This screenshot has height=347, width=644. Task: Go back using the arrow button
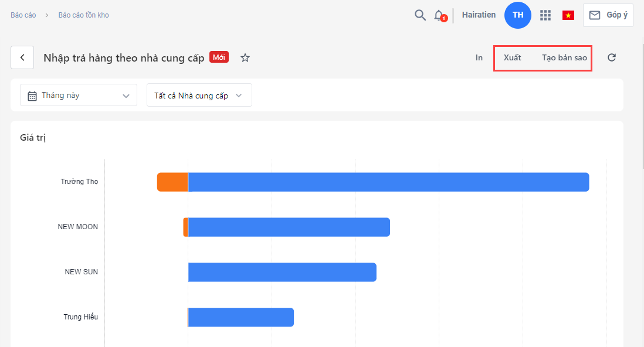click(22, 57)
